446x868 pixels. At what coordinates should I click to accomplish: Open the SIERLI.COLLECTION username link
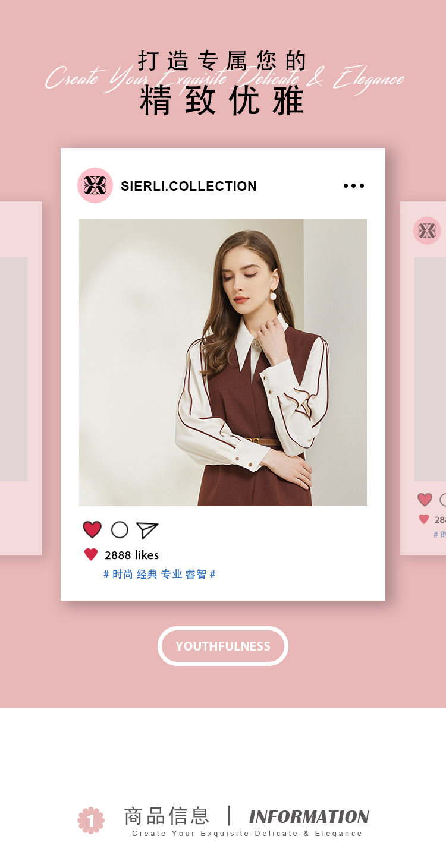pos(189,186)
